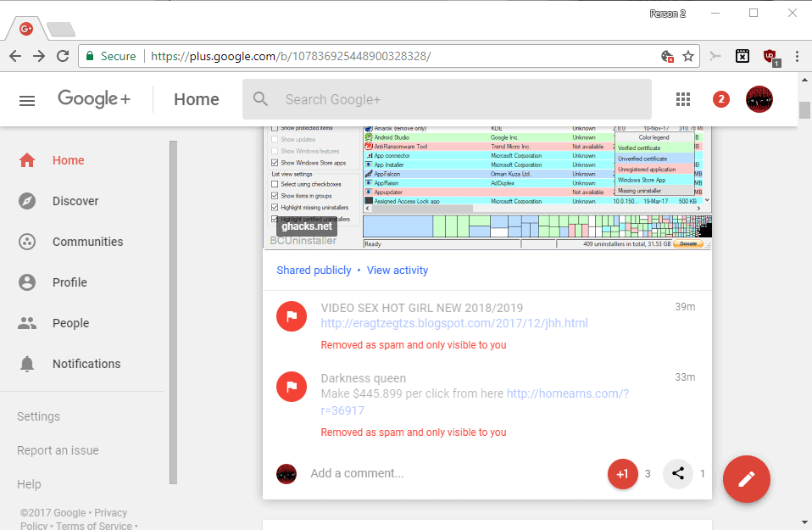Screen dimensions: 812x530
Task: Open the share options for the post
Action: (x=677, y=474)
